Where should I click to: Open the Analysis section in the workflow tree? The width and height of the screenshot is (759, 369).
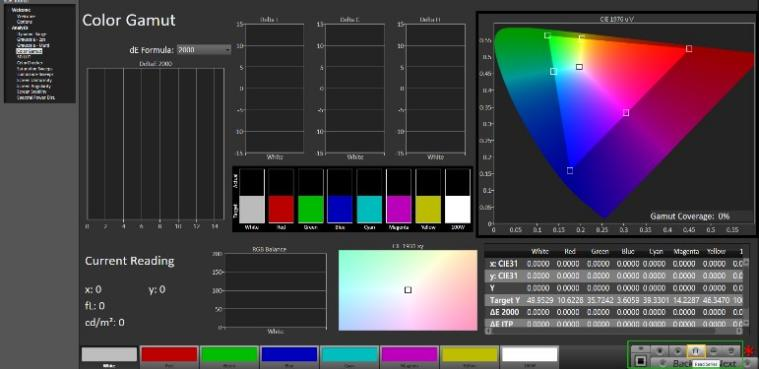click(20, 28)
